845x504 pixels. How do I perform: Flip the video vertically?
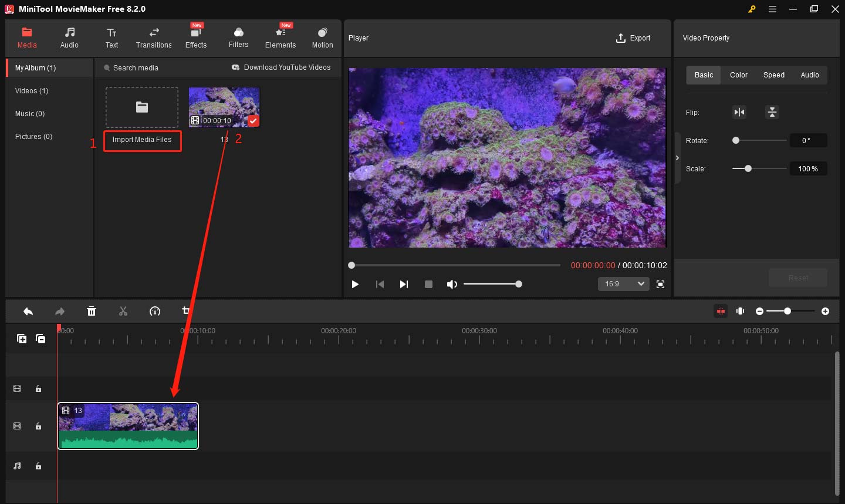(x=772, y=112)
